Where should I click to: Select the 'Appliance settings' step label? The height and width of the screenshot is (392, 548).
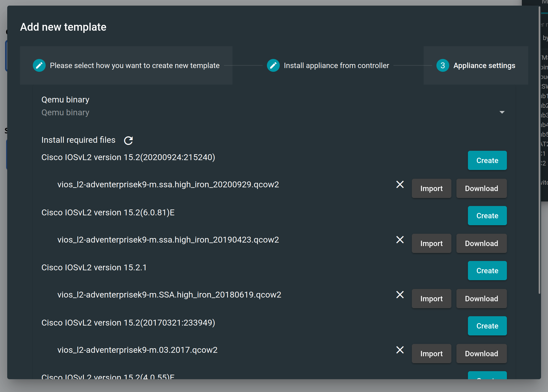click(484, 65)
